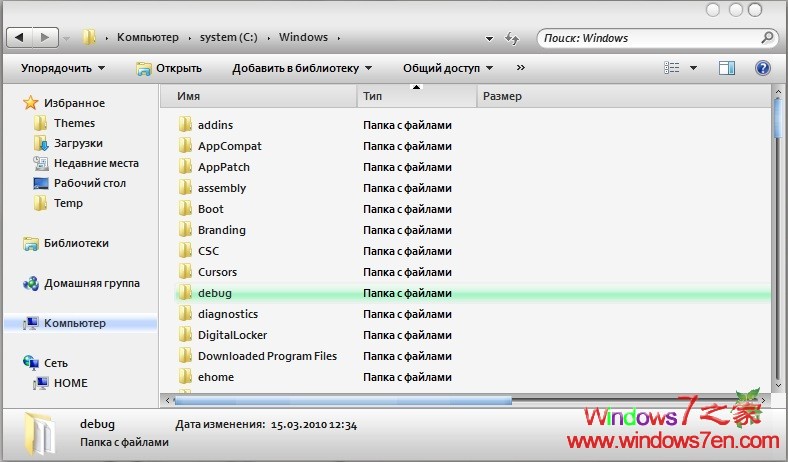This screenshot has width=788, height=462.
Task: Show more toolbar commands via double chevron
Action: tap(521, 67)
